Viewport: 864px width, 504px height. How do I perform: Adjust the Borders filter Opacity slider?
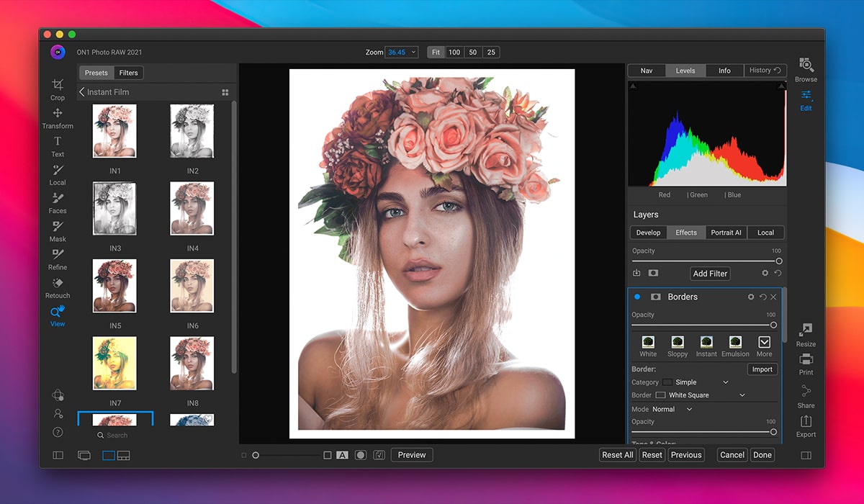click(x=773, y=325)
